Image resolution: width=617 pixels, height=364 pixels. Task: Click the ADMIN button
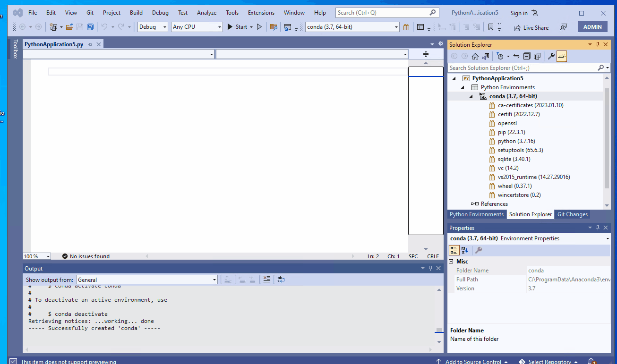click(x=592, y=27)
